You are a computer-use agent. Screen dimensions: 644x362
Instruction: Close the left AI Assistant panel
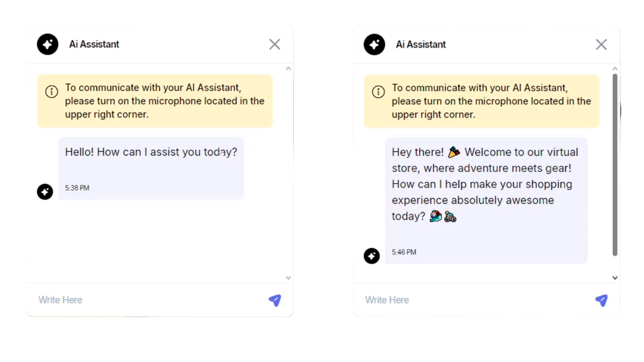coord(275,44)
